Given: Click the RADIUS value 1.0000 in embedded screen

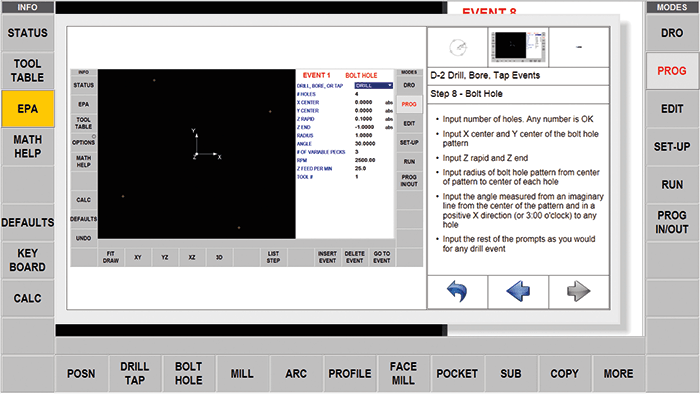Looking at the screenshot, I should [x=363, y=135].
